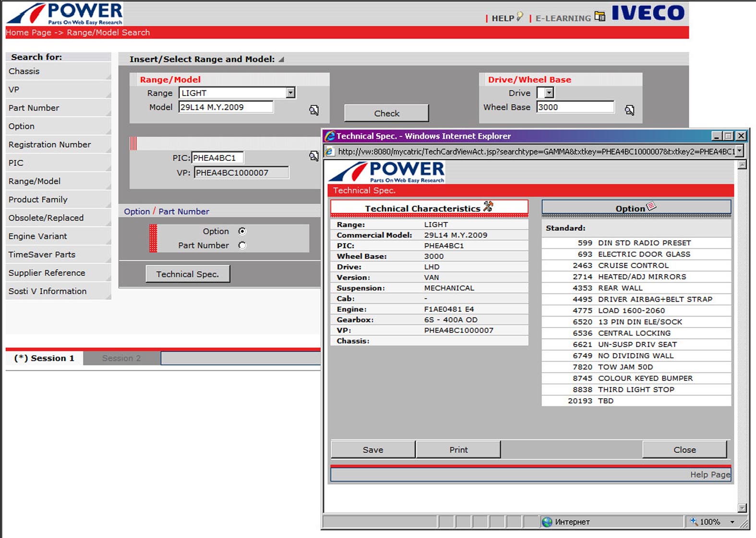The width and height of the screenshot is (756, 538).
Task: Click the search icon next to Wheel Base
Action: coord(629,110)
